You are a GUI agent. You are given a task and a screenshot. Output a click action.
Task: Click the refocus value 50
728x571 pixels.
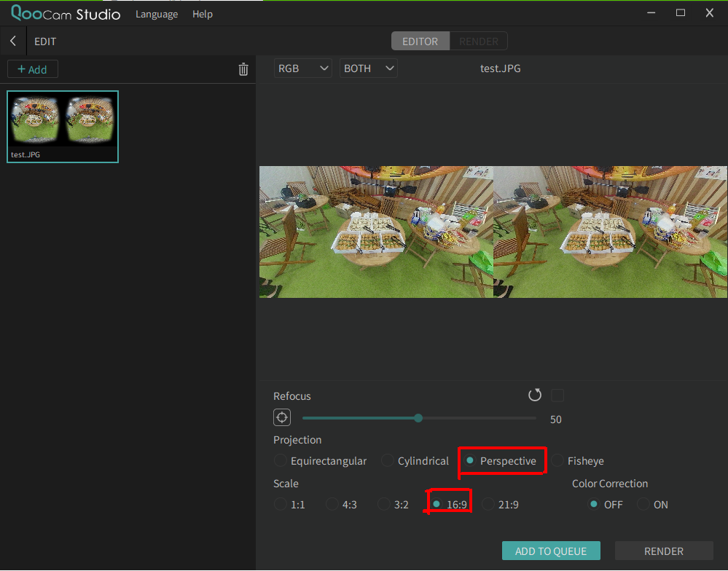556,420
